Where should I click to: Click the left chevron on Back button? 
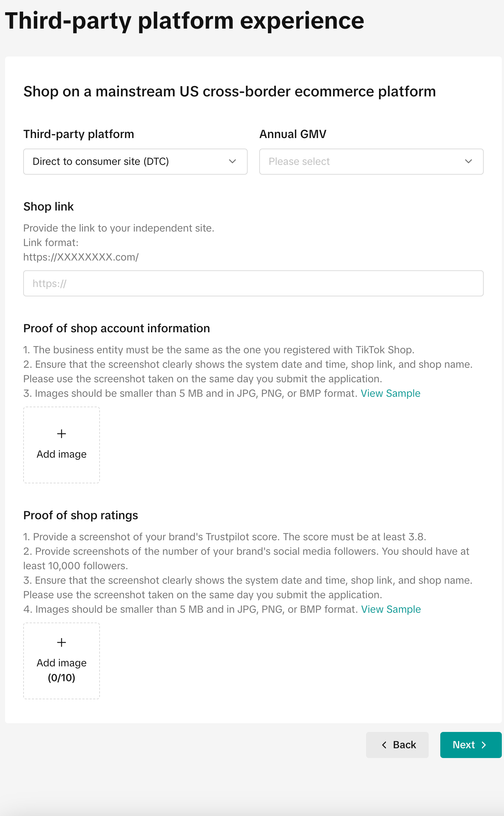point(384,745)
